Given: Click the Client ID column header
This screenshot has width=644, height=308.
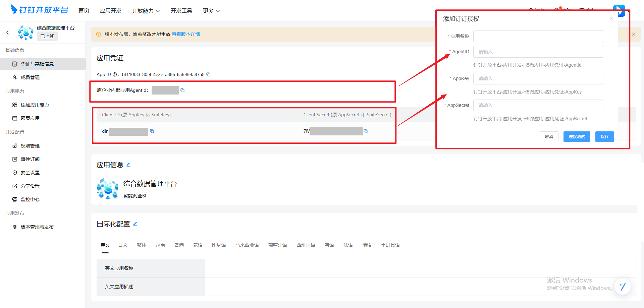Looking at the screenshot, I should [137, 115].
